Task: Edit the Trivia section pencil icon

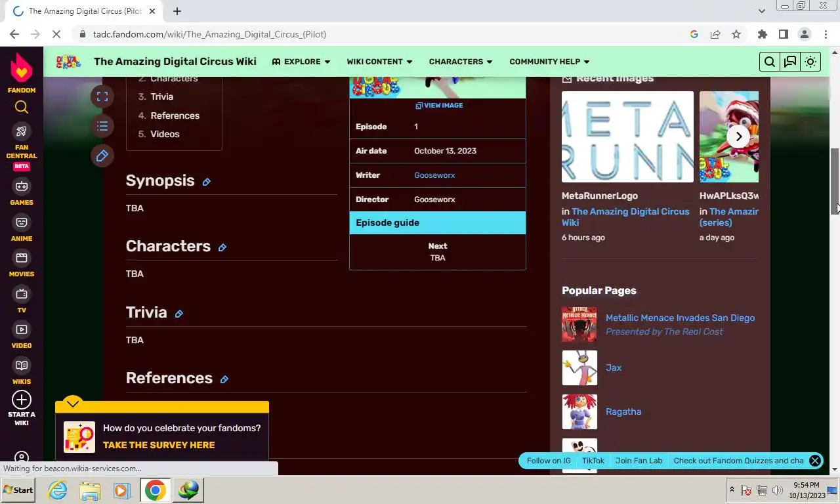Action: coord(179,314)
